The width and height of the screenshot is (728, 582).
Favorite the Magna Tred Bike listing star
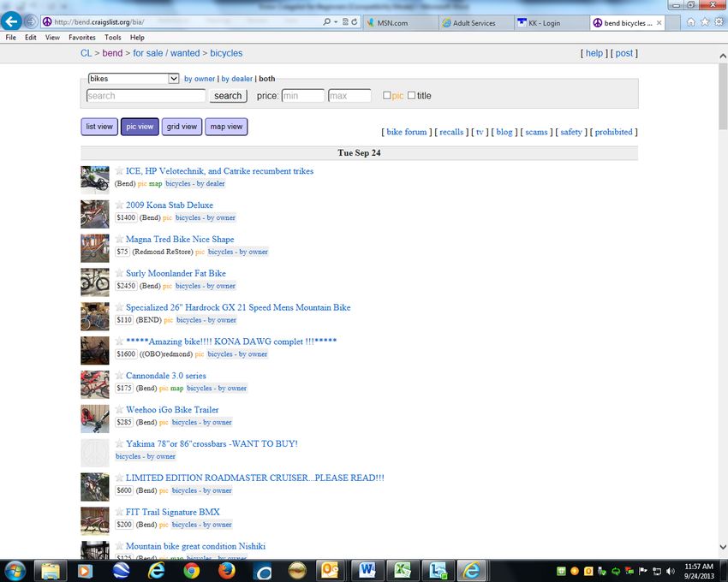[x=119, y=239]
